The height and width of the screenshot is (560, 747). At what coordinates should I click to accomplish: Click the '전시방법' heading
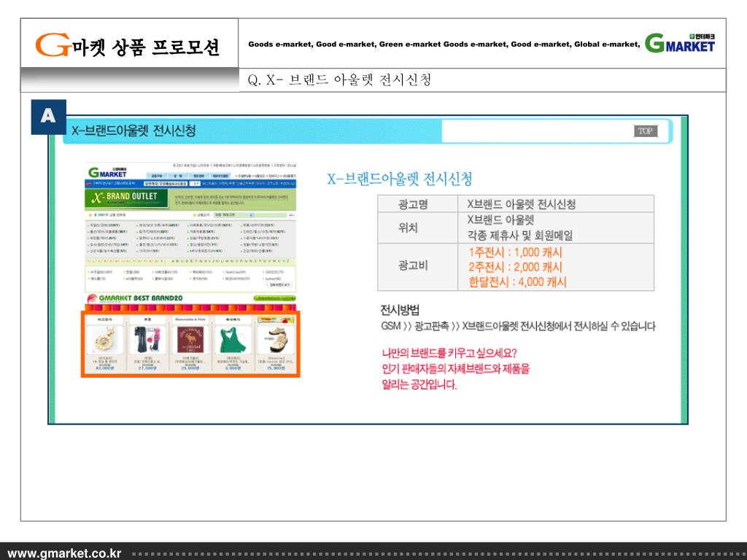coord(400,311)
